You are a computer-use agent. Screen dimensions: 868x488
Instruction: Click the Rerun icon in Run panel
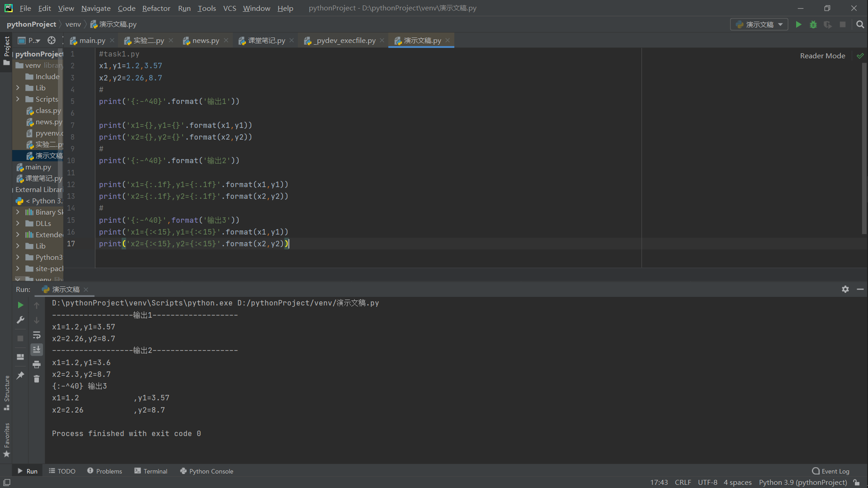(20, 305)
